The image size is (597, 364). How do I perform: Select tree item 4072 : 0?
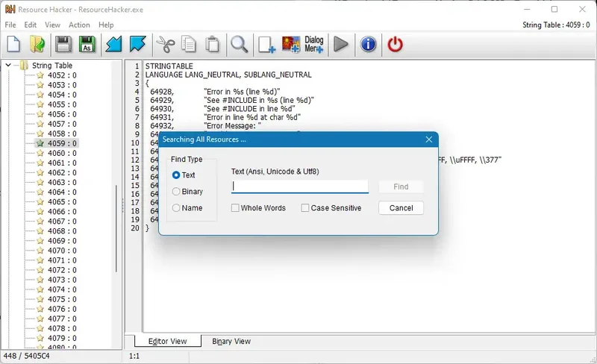62,270
